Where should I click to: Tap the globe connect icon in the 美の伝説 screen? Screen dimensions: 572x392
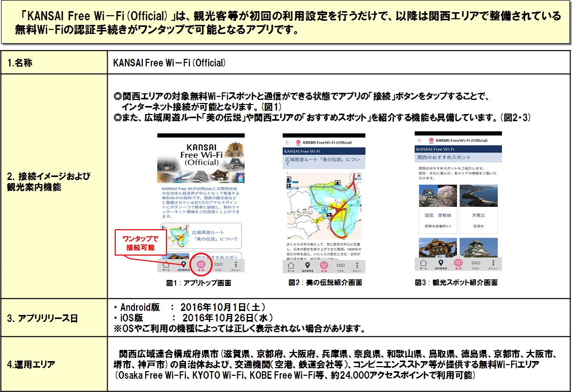click(324, 265)
